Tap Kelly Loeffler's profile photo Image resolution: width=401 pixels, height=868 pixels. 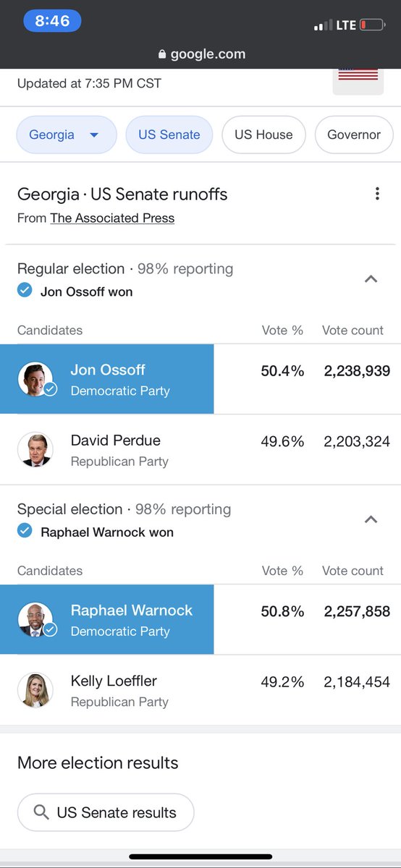(35, 690)
